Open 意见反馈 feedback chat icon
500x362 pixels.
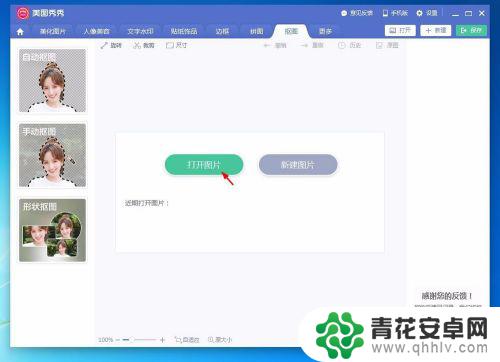tap(344, 13)
